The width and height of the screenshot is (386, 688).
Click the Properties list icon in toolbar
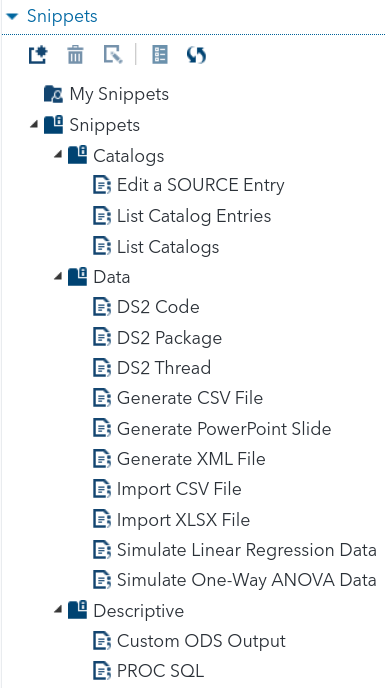[x=160, y=55]
